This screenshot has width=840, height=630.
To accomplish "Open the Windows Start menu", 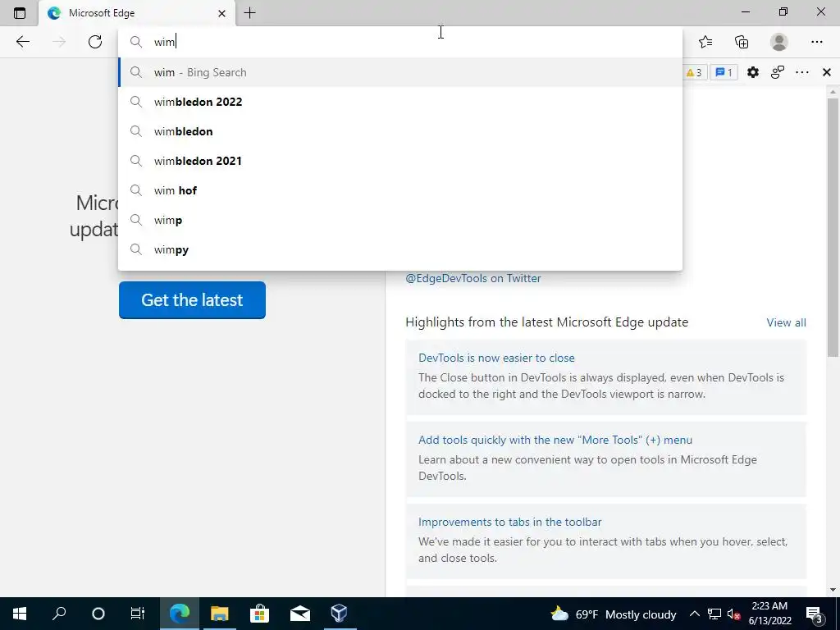I will [20, 614].
